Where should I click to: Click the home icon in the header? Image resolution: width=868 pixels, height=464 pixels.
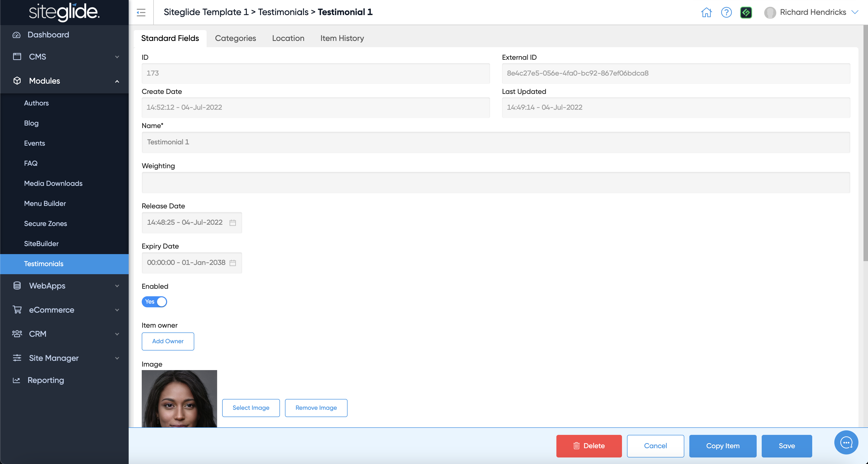point(706,13)
